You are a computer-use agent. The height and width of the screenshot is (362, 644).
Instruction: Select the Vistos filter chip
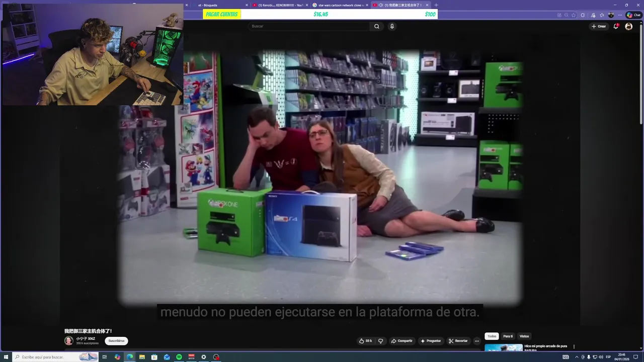[x=524, y=336]
